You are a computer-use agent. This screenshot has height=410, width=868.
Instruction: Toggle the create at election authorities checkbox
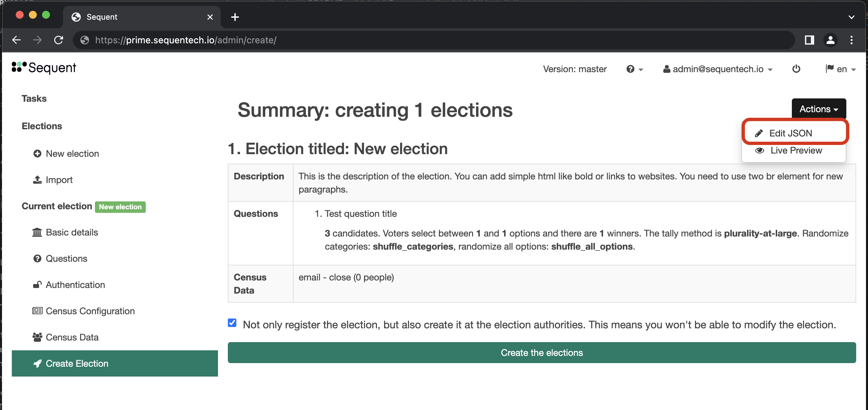[232, 324]
